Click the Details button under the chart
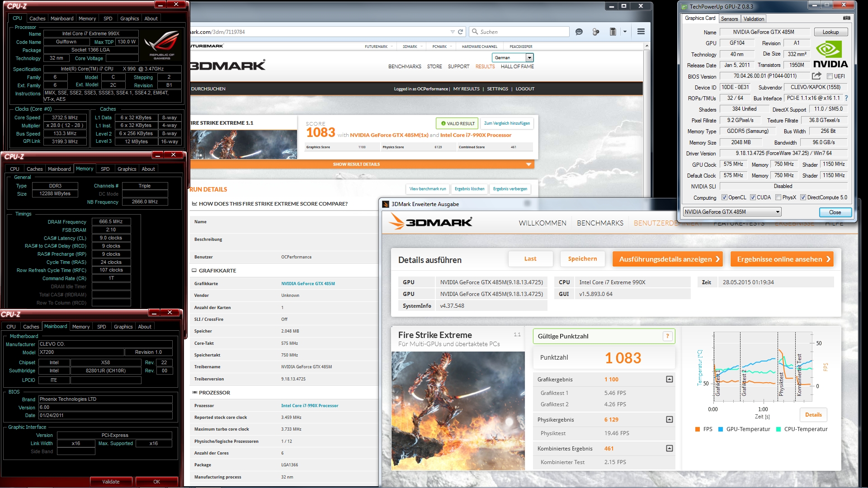 pyautogui.click(x=813, y=415)
